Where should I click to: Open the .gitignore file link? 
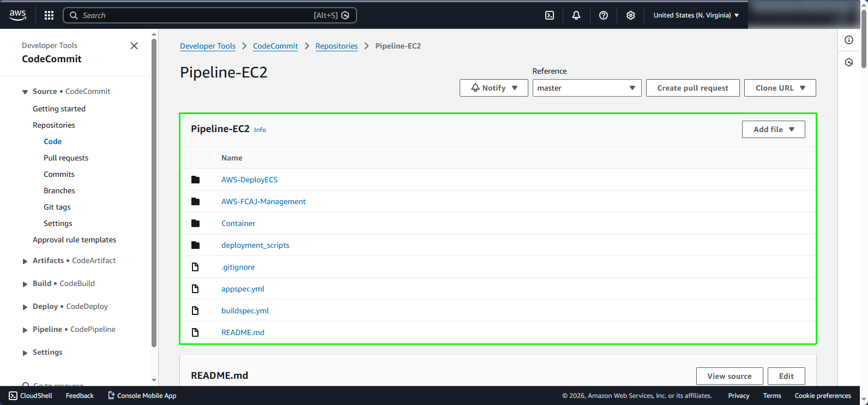[238, 267]
